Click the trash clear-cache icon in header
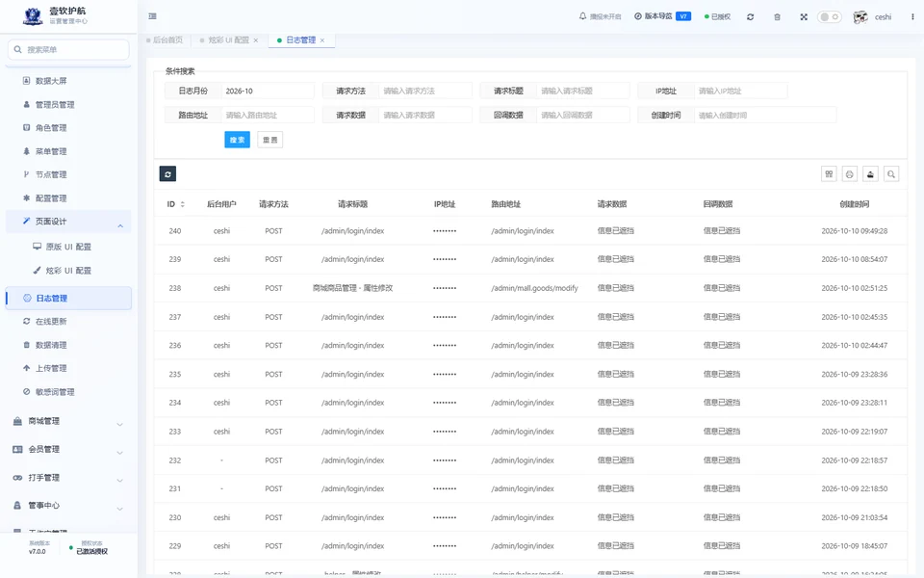924x578 pixels. [778, 17]
